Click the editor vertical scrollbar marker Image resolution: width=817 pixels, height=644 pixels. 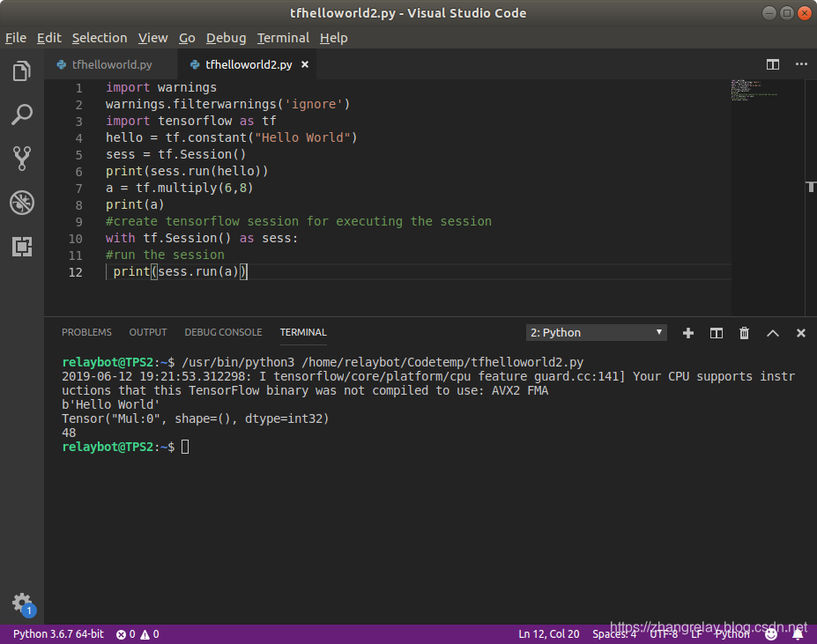811,187
